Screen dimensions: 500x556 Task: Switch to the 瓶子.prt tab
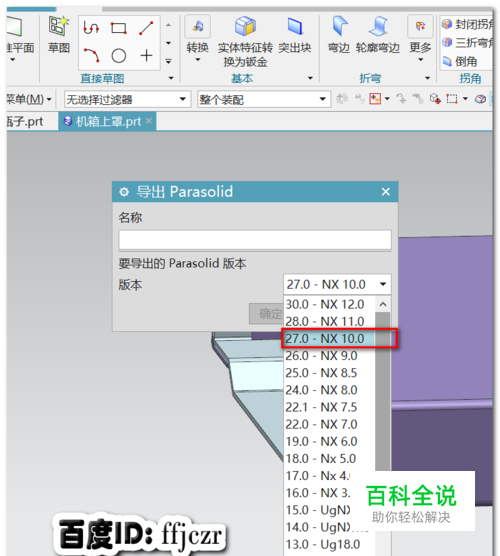[25, 122]
